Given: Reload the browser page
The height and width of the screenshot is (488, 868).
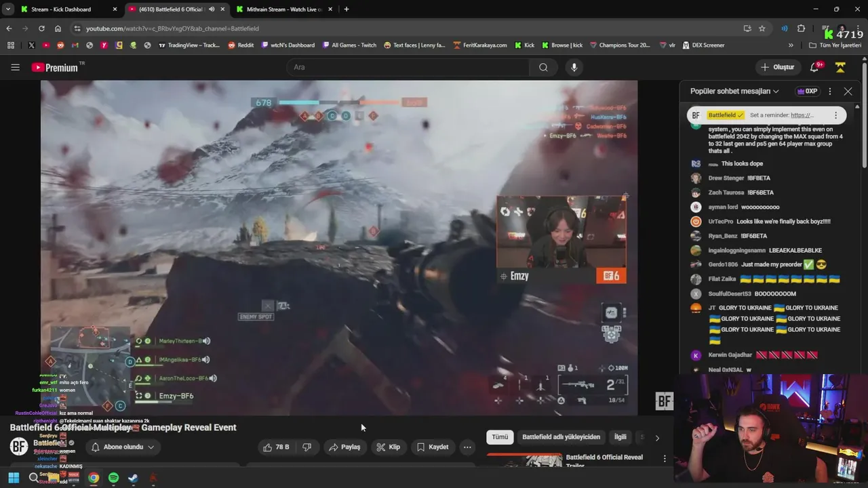Looking at the screenshot, I should point(41,28).
